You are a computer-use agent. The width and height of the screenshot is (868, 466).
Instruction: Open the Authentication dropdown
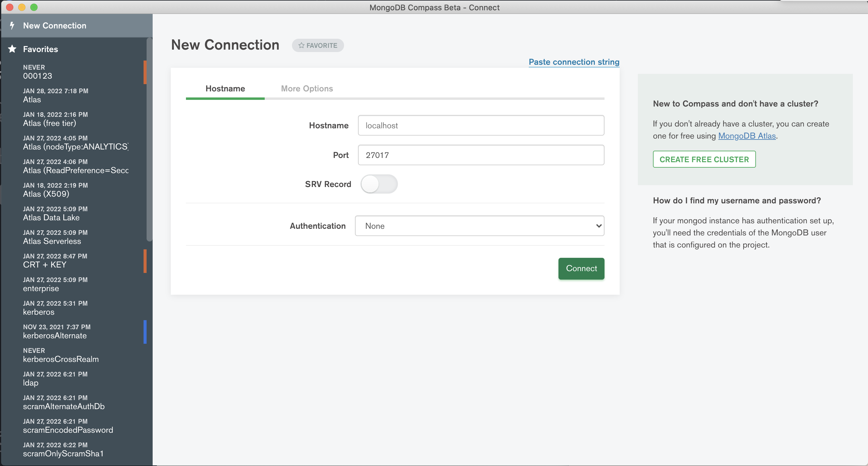click(x=479, y=226)
